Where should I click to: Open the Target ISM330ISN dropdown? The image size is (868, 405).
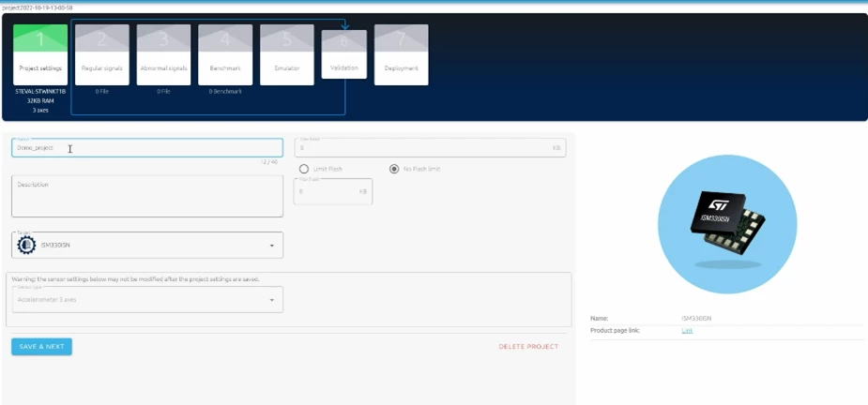point(147,245)
